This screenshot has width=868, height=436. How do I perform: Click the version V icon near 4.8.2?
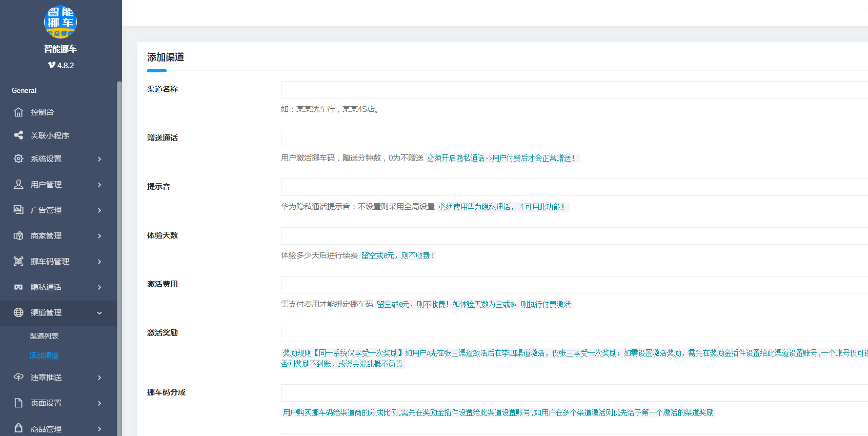[x=51, y=65]
